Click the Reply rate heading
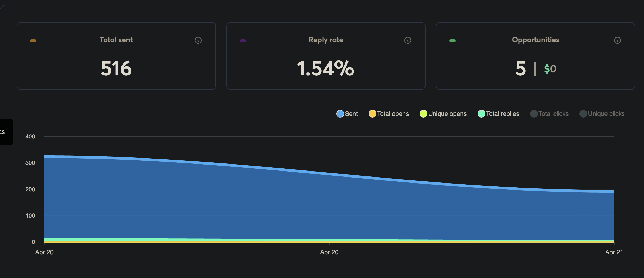This screenshot has height=278, width=644. [326, 40]
